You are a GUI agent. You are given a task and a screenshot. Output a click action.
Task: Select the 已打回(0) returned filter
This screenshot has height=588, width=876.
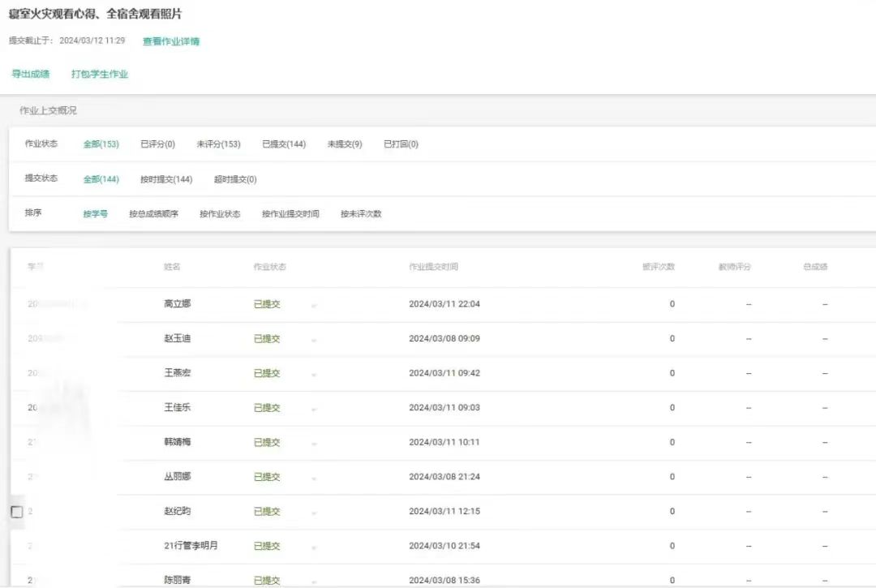(401, 144)
